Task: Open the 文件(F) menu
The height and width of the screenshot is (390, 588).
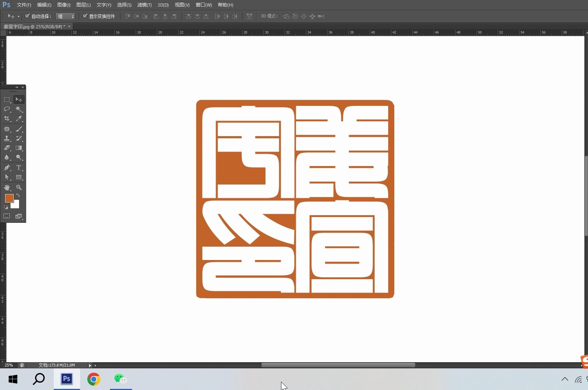Action: (24, 5)
